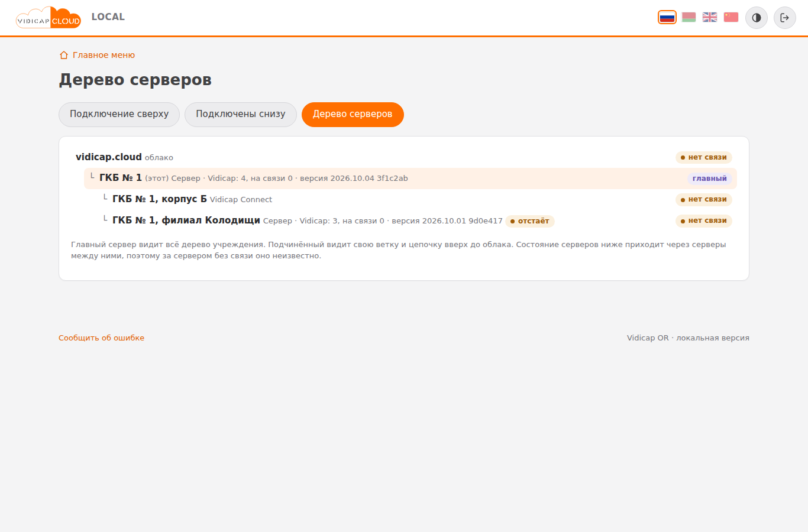
Task: Click the отстаёт status badge
Action: pyautogui.click(x=530, y=221)
